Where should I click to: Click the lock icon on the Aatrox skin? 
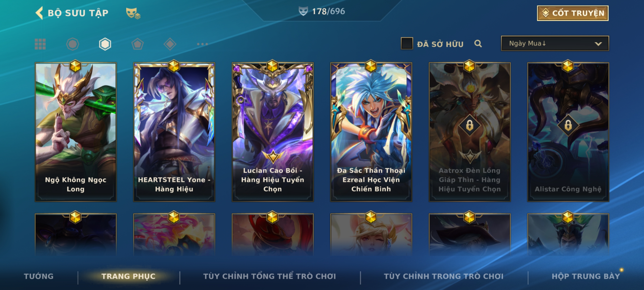[470, 125]
